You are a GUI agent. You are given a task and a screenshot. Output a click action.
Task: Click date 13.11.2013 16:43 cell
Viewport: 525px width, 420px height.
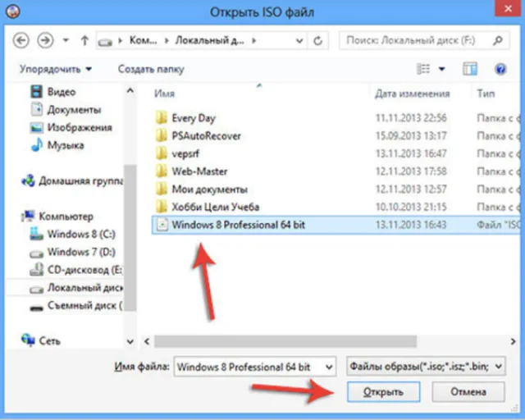coord(411,225)
